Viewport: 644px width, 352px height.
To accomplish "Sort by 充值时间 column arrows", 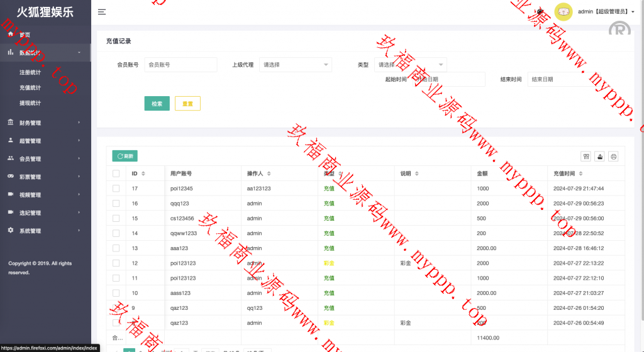I will click(x=586, y=173).
